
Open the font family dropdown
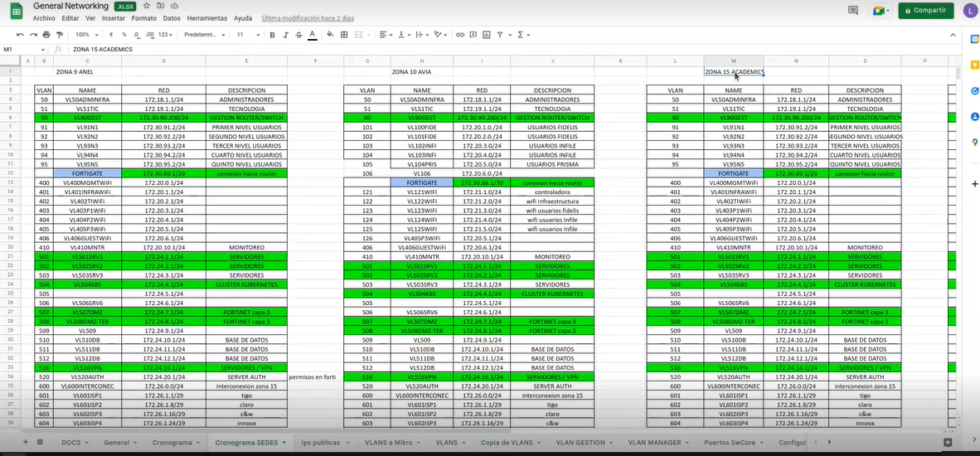[x=204, y=35]
